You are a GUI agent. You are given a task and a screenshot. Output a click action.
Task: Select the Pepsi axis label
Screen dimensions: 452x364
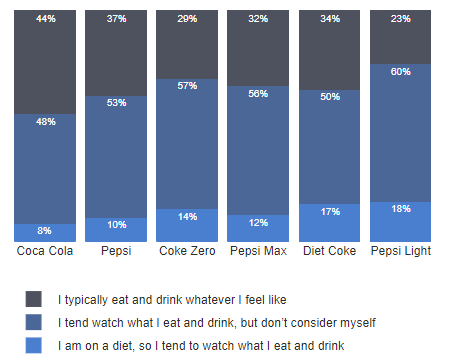[x=116, y=251]
